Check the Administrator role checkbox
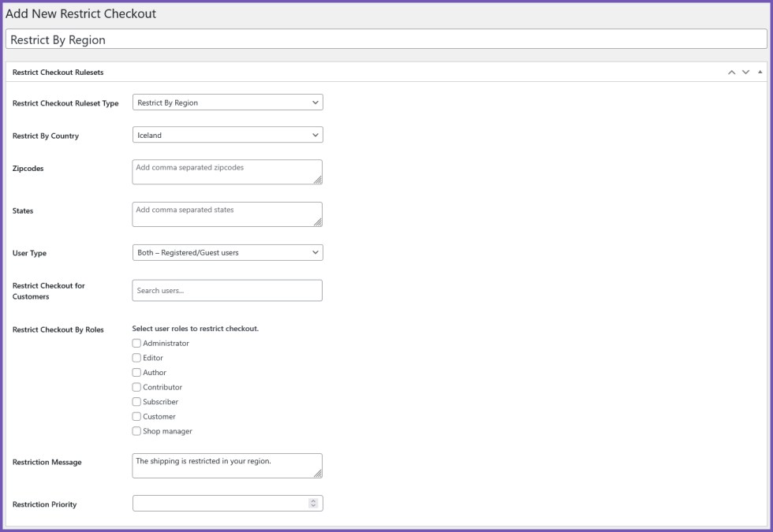The image size is (773, 532). point(136,344)
